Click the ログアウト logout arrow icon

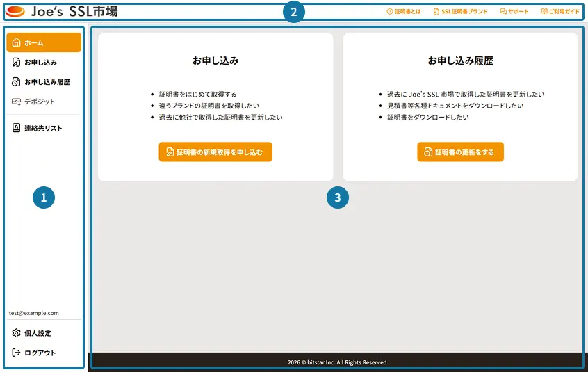[16, 353]
